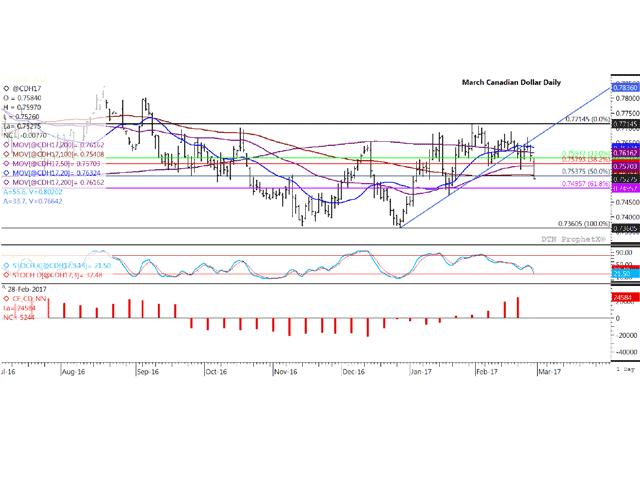Click the Sep-16 axis label
This screenshot has height=480, width=640.
coord(148,372)
